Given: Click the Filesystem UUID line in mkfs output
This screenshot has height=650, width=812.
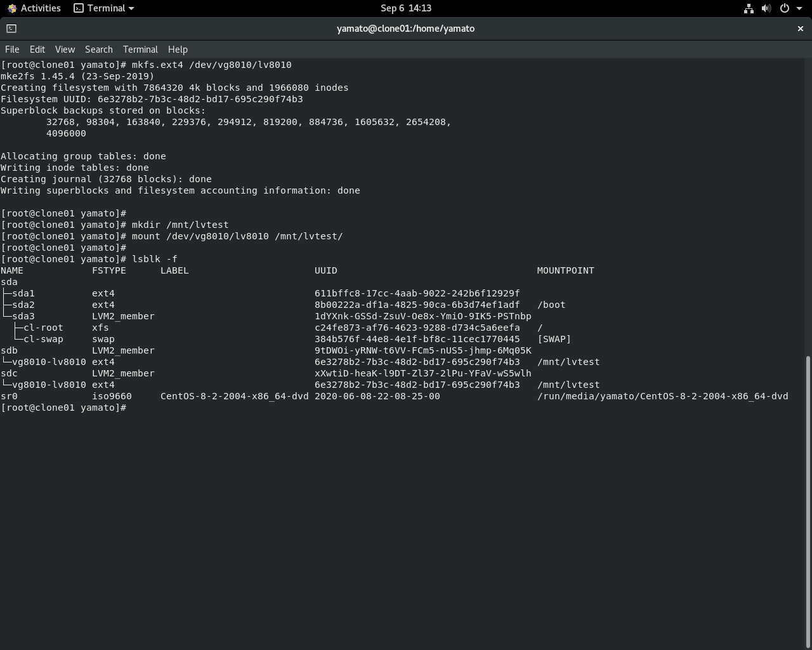Looking at the screenshot, I should pos(152,99).
